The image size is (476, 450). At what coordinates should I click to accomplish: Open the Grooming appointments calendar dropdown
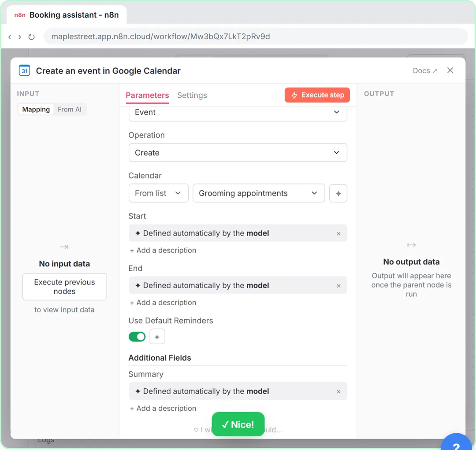[x=259, y=193]
